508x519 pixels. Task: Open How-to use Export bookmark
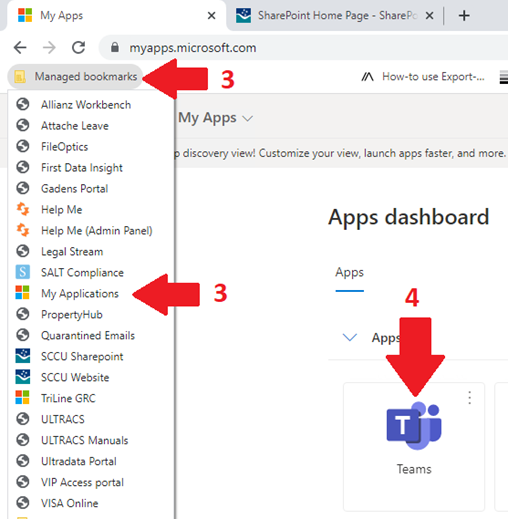click(423, 77)
